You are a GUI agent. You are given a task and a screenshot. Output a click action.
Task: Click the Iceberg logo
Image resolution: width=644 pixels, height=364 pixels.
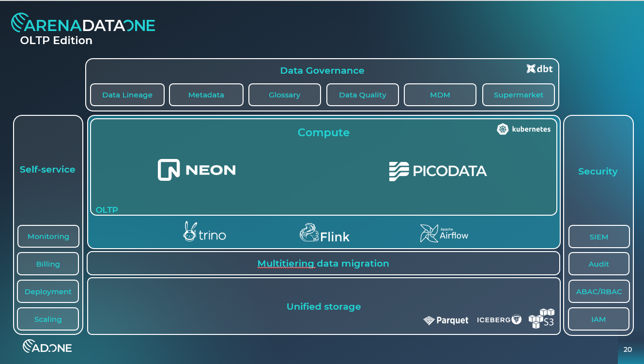tap(499, 319)
